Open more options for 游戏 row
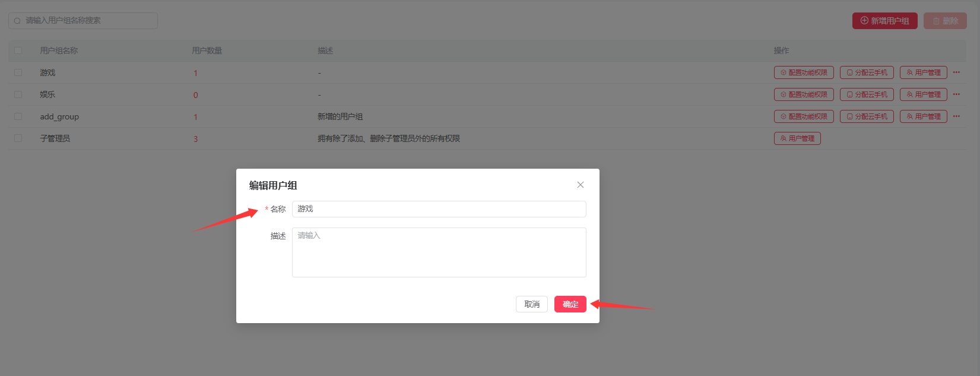Image resolution: width=980 pixels, height=376 pixels. coord(956,72)
